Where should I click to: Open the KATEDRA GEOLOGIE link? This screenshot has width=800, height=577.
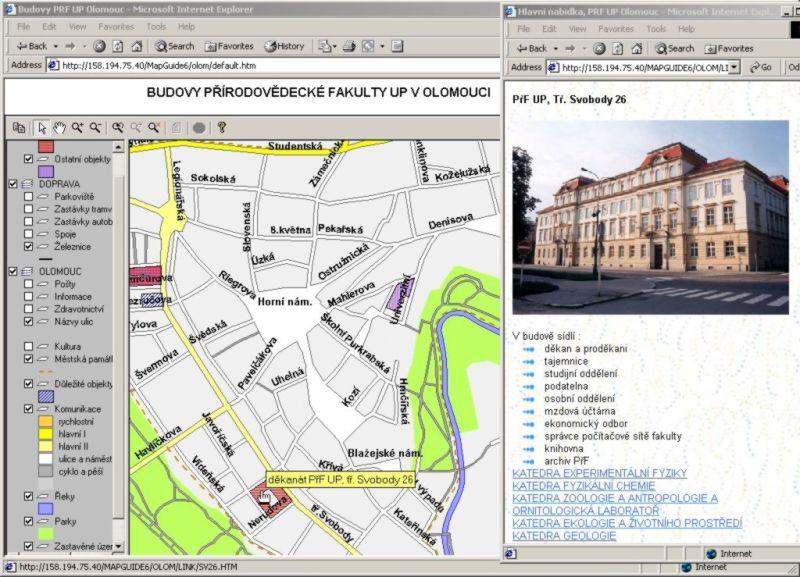point(564,536)
